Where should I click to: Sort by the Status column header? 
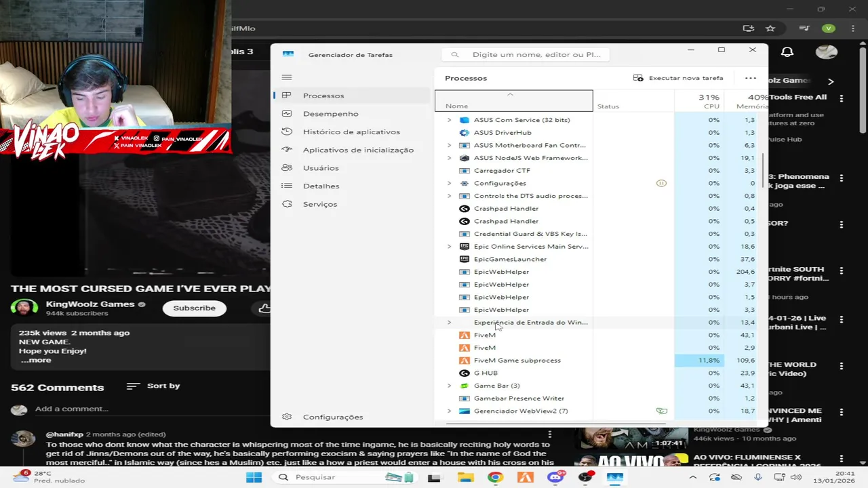[x=633, y=101]
